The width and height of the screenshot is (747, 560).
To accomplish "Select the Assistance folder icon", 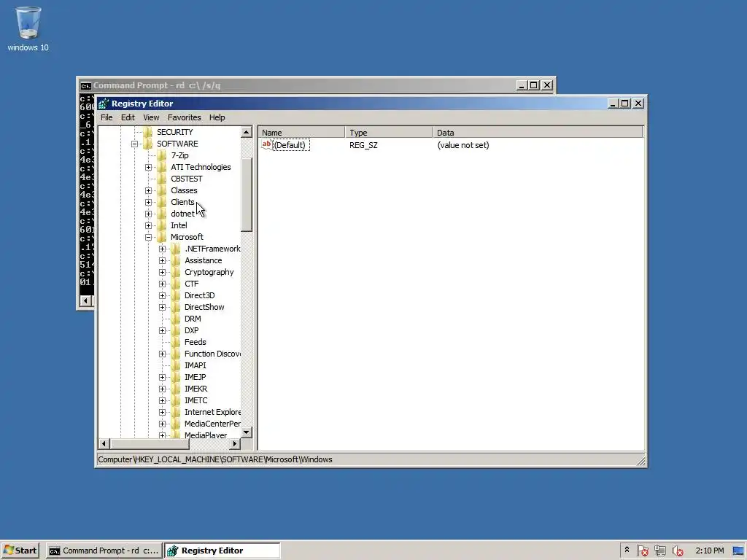I will click(x=176, y=260).
